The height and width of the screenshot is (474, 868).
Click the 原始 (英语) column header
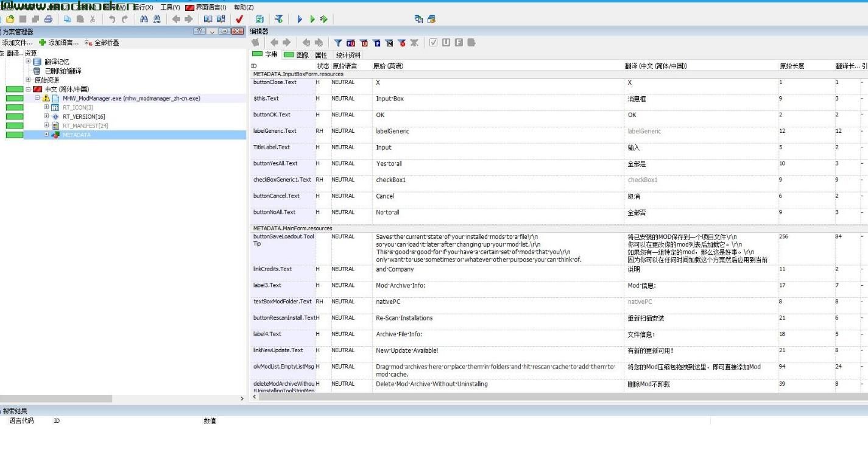click(498, 66)
